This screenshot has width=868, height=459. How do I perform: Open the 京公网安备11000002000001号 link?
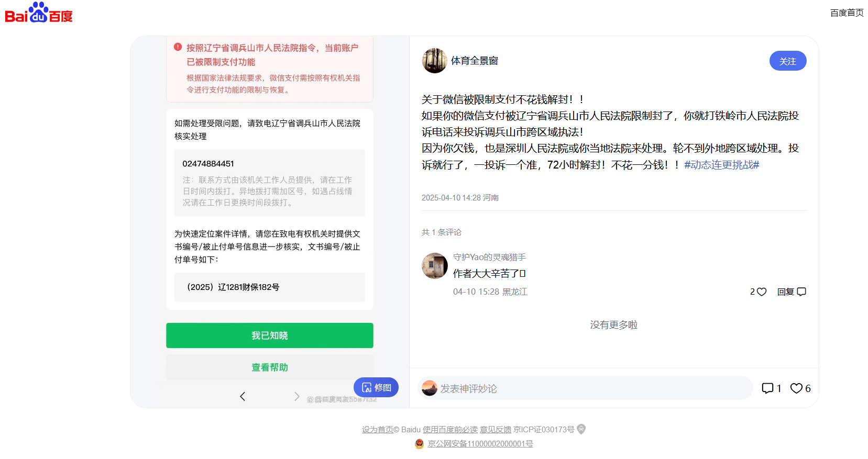(x=480, y=443)
